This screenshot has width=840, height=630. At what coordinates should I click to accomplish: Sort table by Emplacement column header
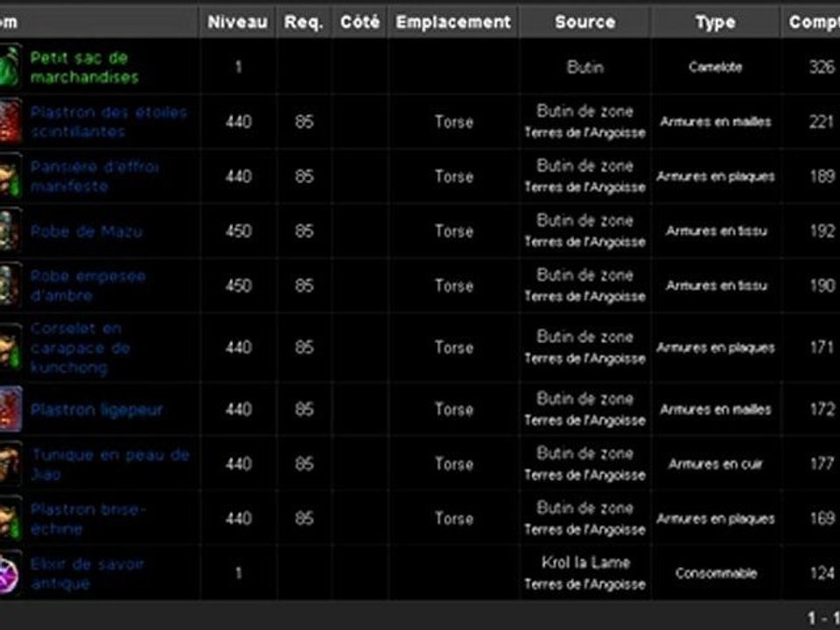(x=453, y=22)
